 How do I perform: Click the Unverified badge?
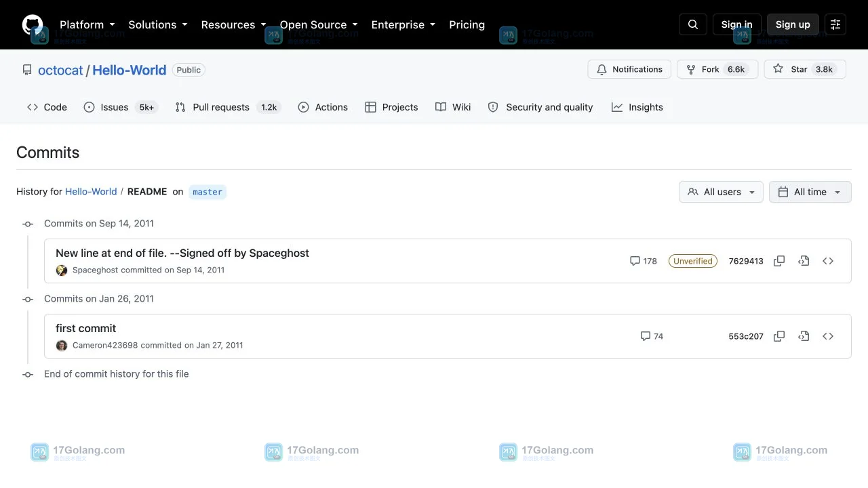(x=693, y=261)
